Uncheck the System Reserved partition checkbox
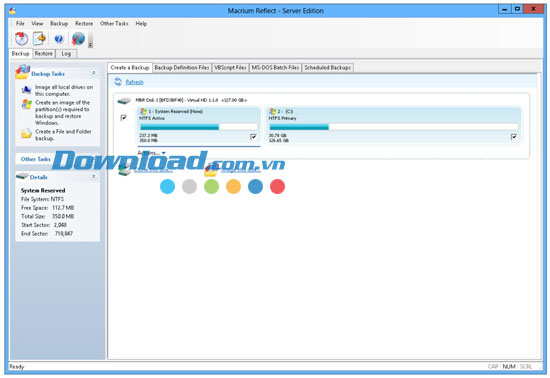The image size is (550, 378). tap(253, 136)
